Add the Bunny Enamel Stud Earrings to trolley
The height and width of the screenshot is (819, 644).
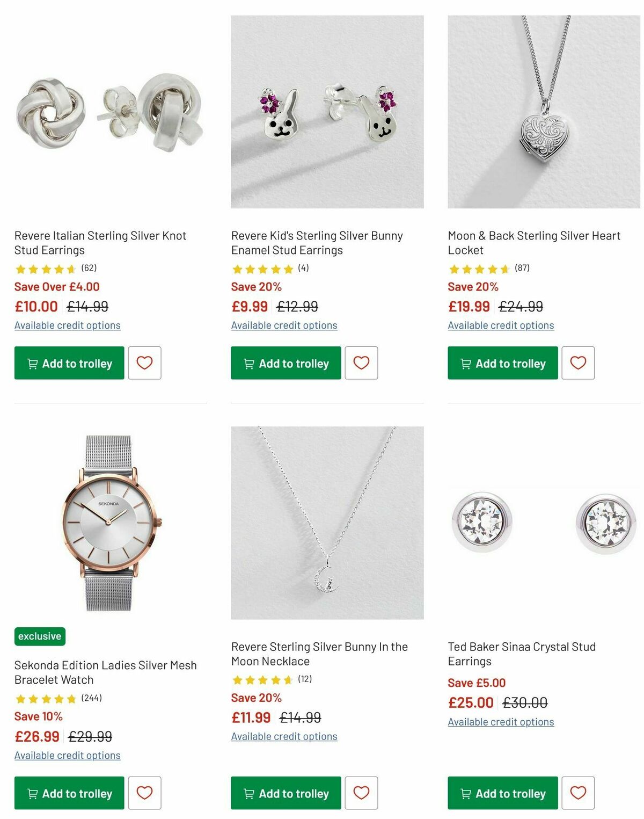(285, 363)
